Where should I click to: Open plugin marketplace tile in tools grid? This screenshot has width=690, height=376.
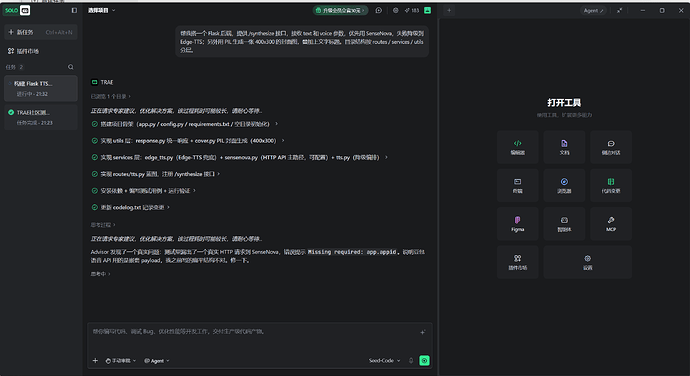pos(518,262)
